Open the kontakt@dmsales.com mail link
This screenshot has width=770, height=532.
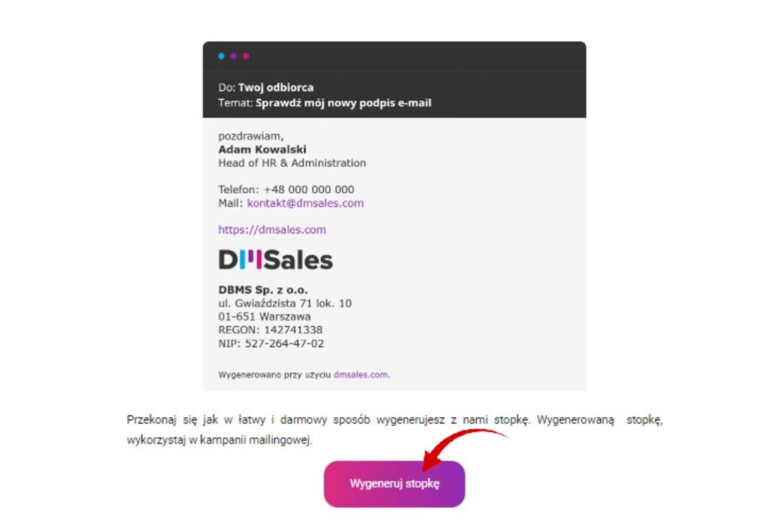coord(305,203)
